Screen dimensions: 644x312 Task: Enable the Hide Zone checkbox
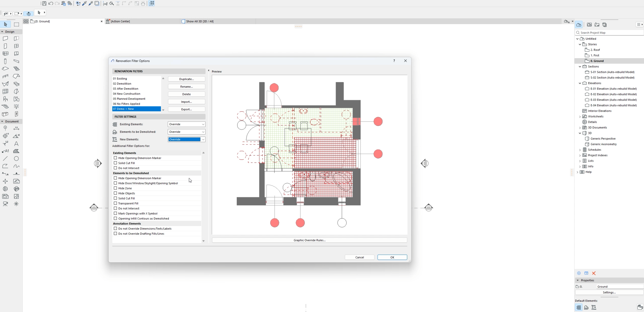click(115, 188)
